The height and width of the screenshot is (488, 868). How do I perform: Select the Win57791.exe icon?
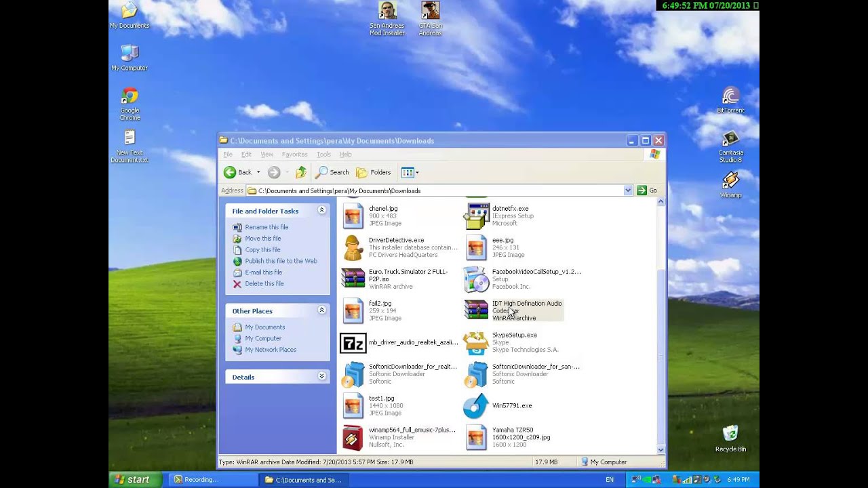pyautogui.click(x=476, y=405)
